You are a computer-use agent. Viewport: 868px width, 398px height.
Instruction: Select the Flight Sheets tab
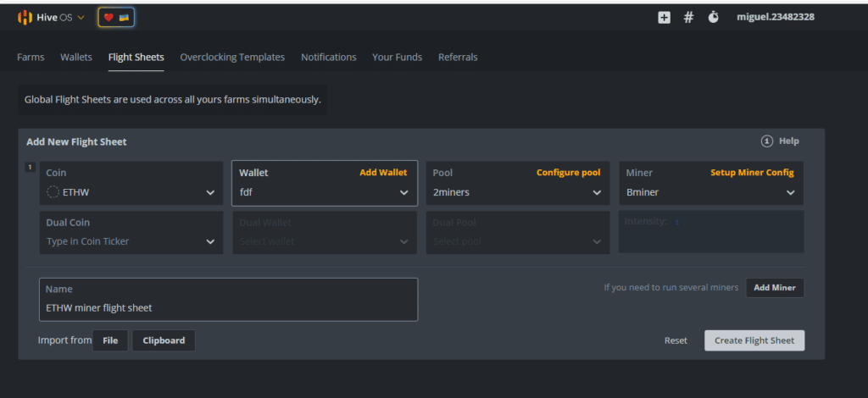[136, 57]
